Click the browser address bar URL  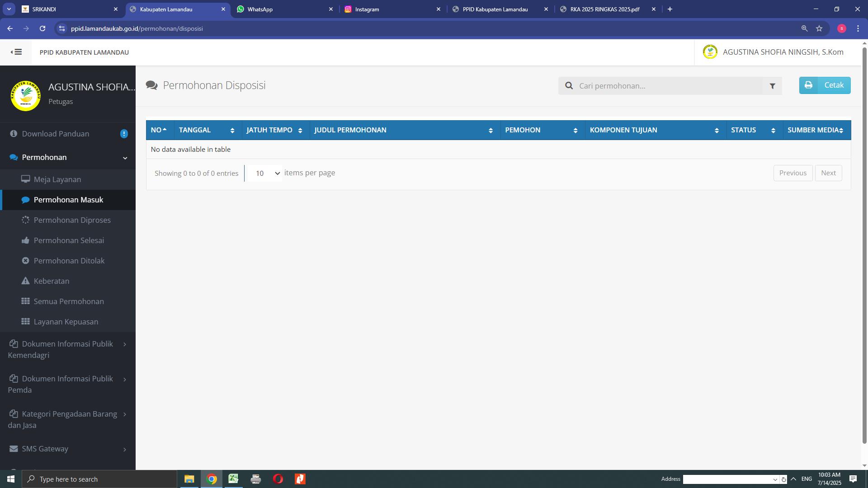pos(137,28)
